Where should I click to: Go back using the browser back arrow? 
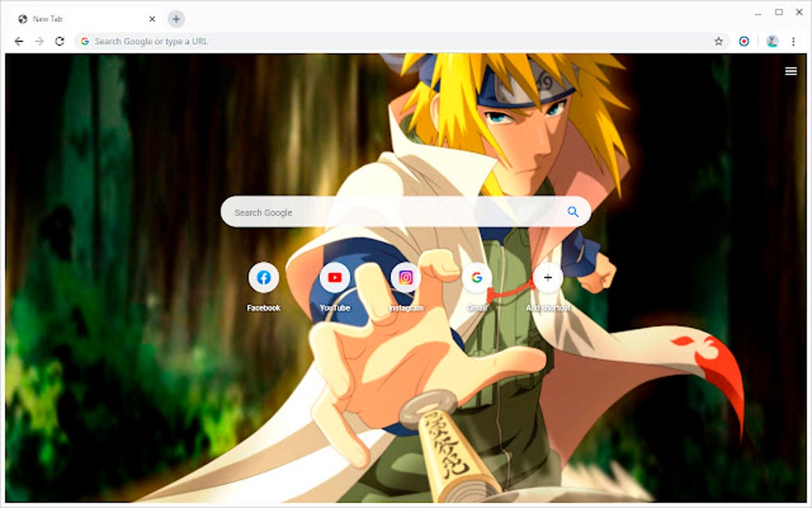(19, 41)
